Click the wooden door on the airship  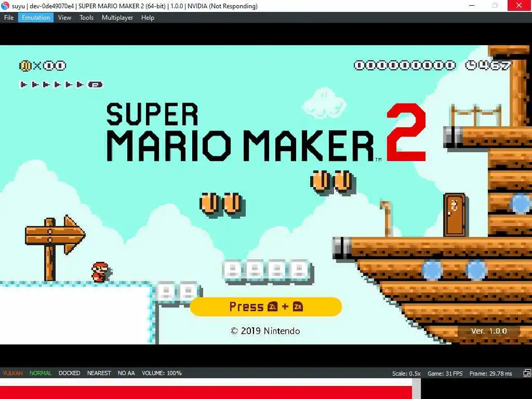(455, 215)
